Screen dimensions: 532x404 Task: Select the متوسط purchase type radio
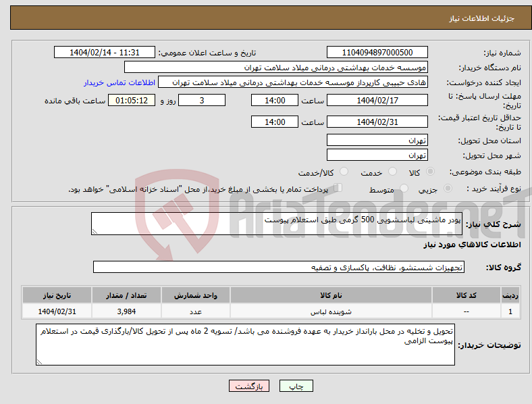pyautogui.click(x=404, y=188)
